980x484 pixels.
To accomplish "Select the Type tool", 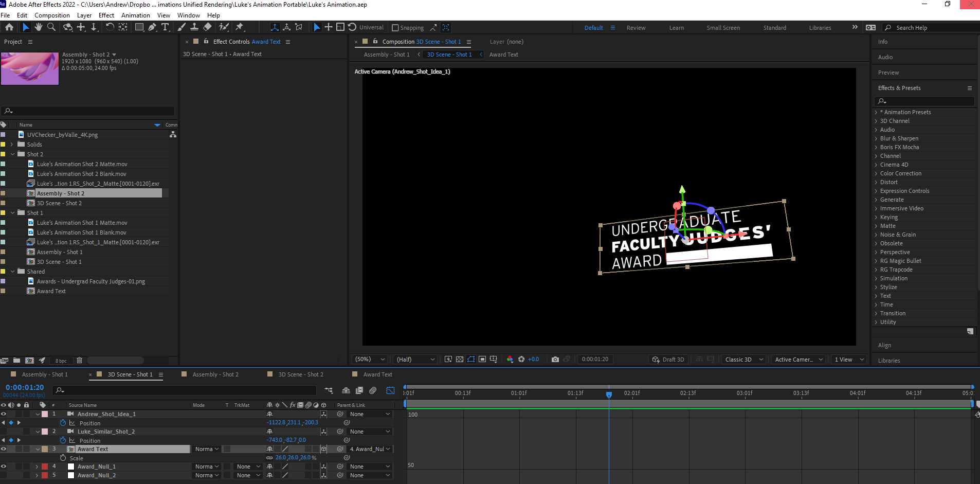I will point(165,27).
